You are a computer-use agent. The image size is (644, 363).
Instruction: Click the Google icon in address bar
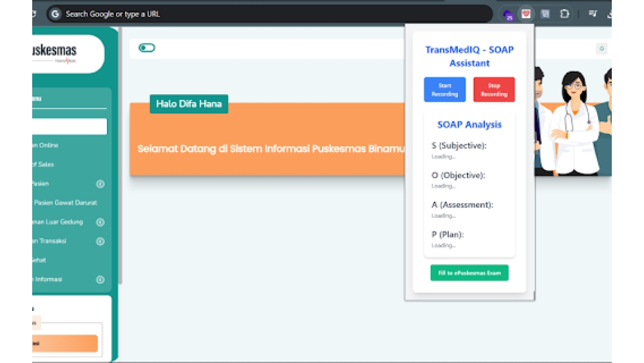[x=55, y=14]
